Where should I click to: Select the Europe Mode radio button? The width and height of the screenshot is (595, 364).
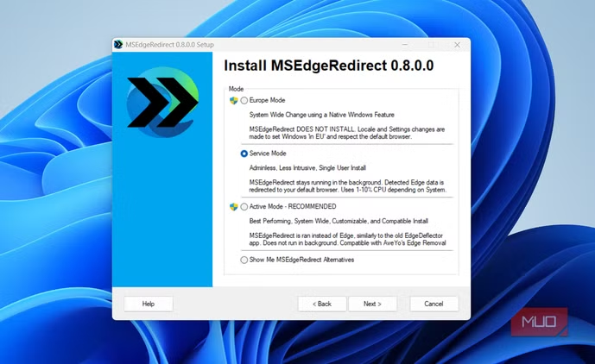point(244,100)
